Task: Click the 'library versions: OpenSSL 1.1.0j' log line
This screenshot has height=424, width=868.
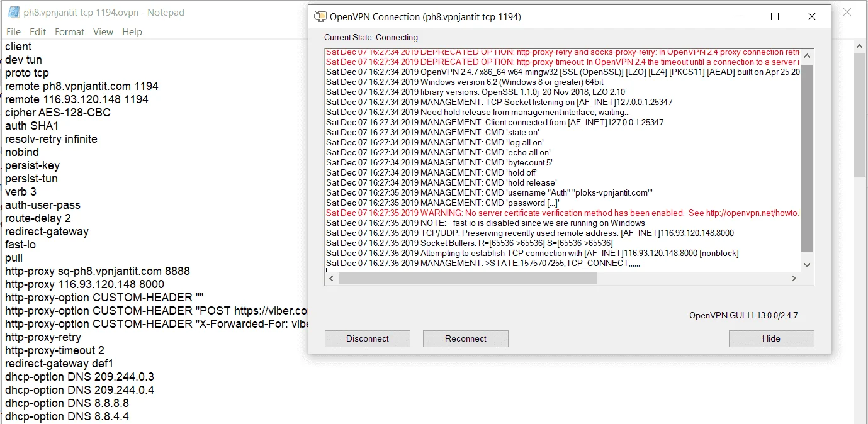Action: (x=475, y=92)
